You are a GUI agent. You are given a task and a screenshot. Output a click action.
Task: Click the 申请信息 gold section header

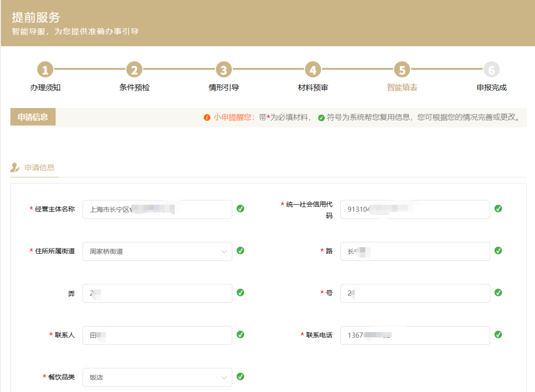tap(33, 117)
